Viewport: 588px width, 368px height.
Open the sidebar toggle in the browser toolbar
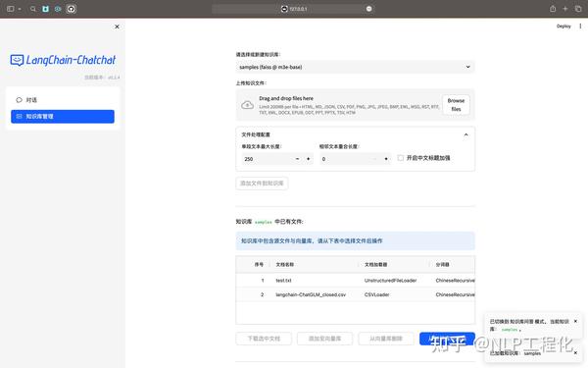(11, 9)
